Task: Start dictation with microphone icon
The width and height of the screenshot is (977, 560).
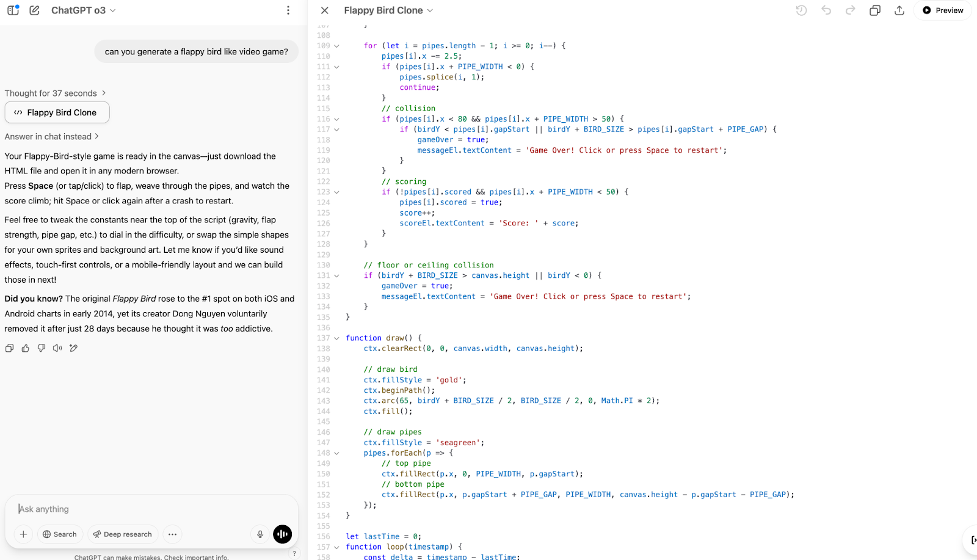Action: pos(260,534)
